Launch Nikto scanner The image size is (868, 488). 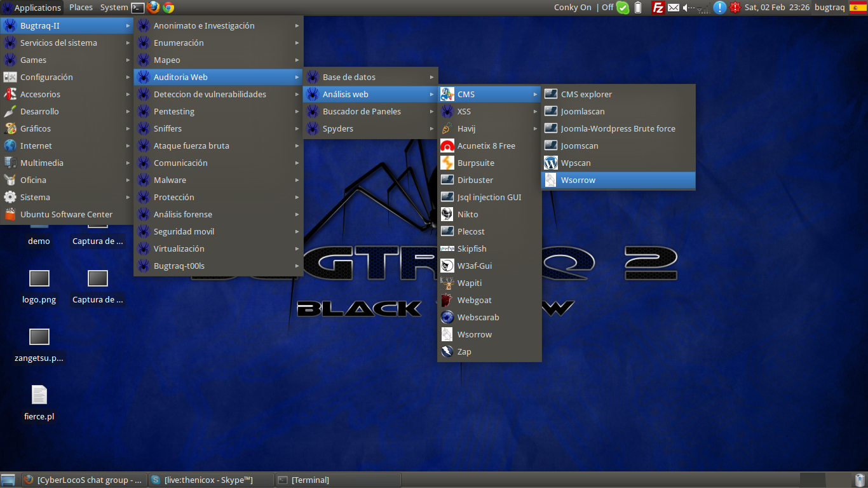[489, 214]
